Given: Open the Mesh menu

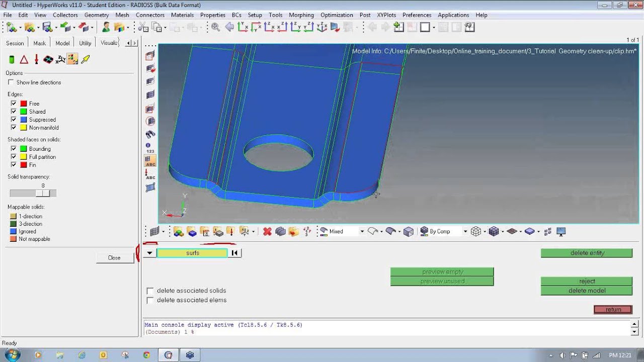Looking at the screenshot, I should point(122,15).
